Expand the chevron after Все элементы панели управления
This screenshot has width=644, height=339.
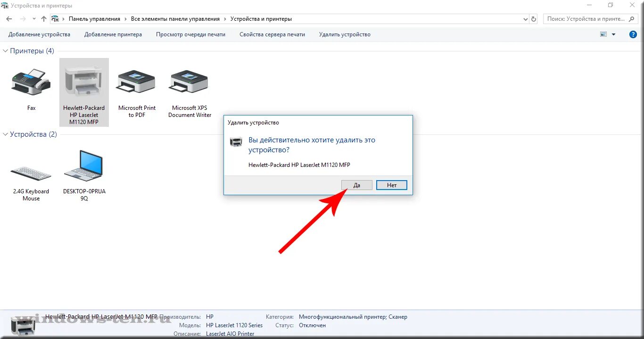[225, 19]
